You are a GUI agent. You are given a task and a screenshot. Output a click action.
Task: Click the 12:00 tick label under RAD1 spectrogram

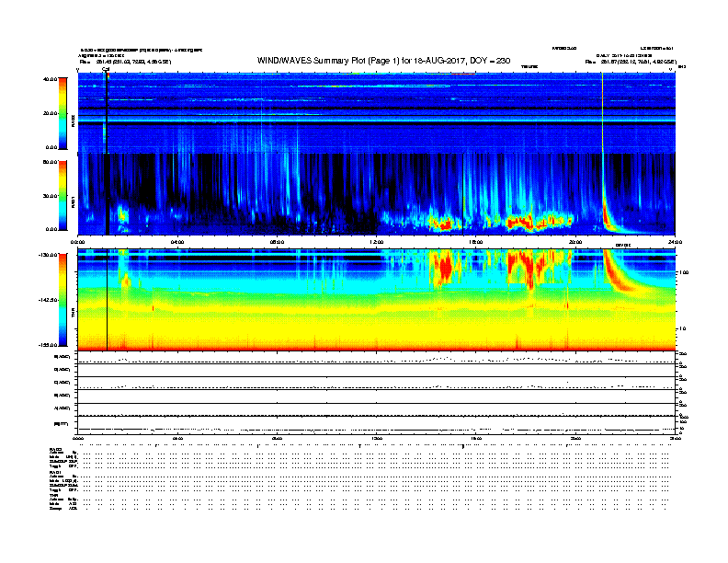(x=377, y=242)
